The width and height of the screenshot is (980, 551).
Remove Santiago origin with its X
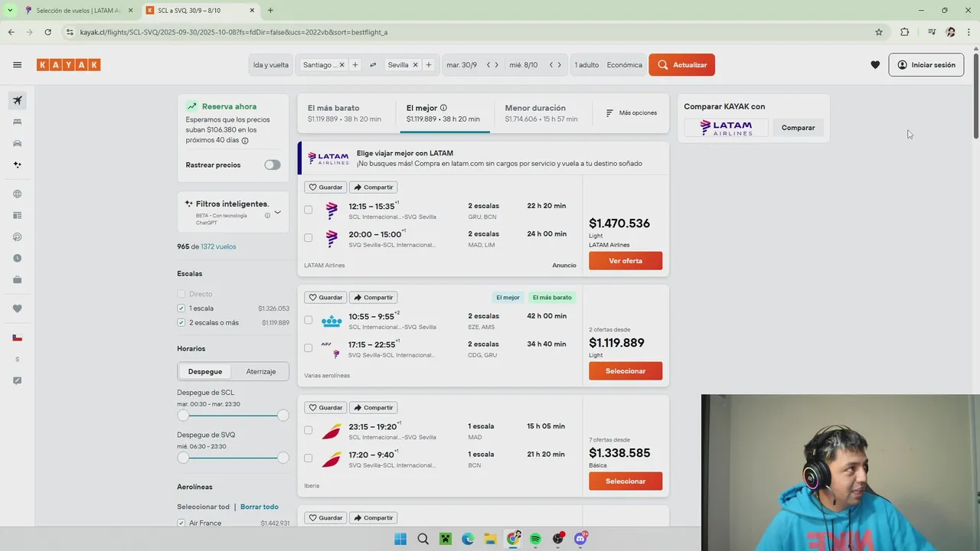tap(341, 65)
